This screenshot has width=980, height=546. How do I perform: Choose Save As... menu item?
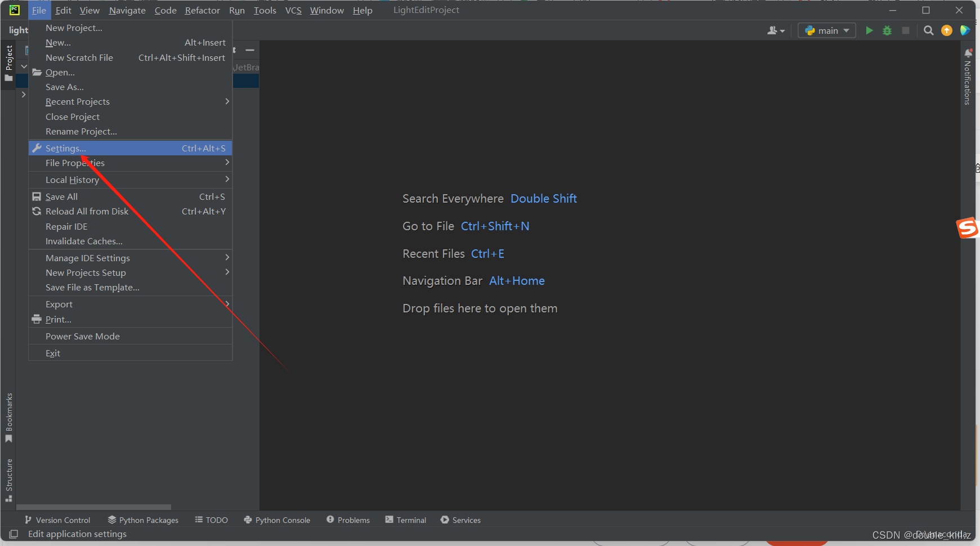[130, 87]
